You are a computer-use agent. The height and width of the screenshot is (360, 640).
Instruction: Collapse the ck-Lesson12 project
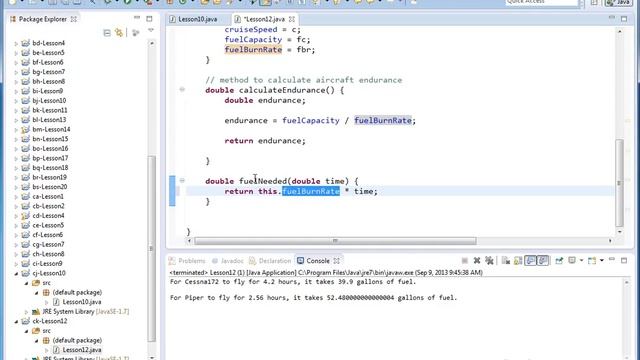[x=16, y=322]
